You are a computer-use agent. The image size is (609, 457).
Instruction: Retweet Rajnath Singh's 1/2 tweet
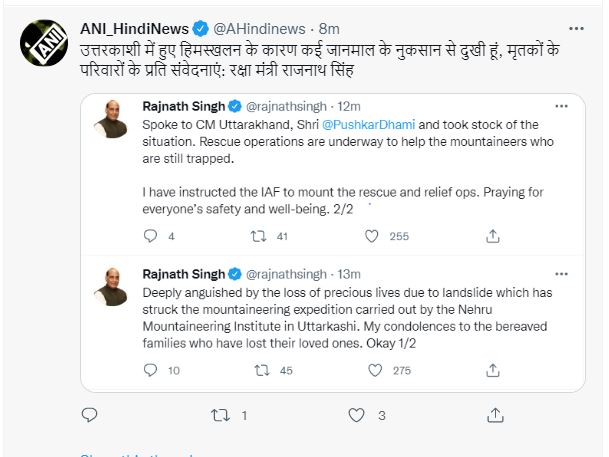(x=262, y=370)
